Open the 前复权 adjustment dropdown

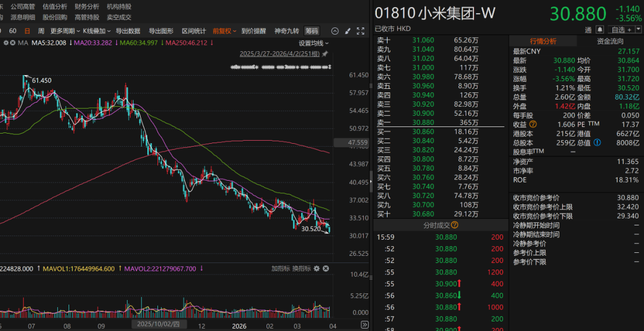[x=224, y=31]
